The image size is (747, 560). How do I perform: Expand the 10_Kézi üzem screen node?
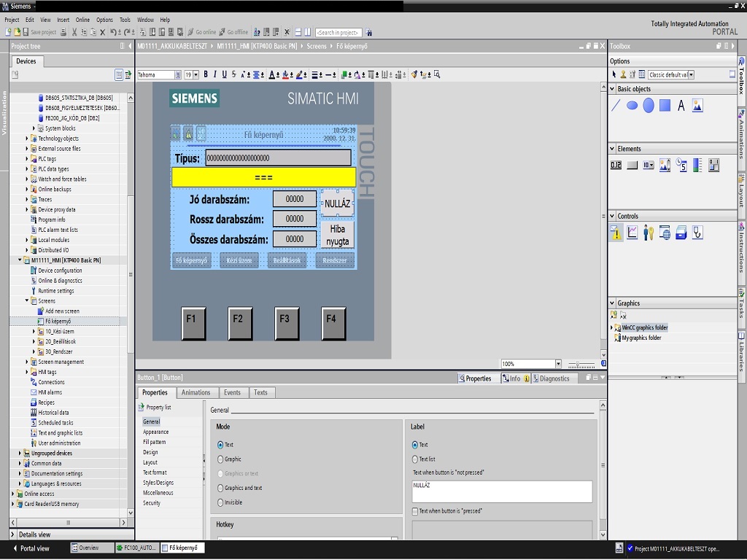(35, 331)
